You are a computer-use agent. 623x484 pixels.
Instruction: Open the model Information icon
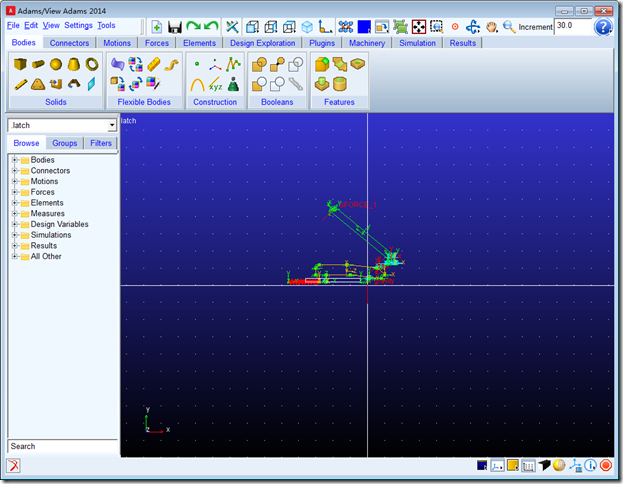click(590, 465)
